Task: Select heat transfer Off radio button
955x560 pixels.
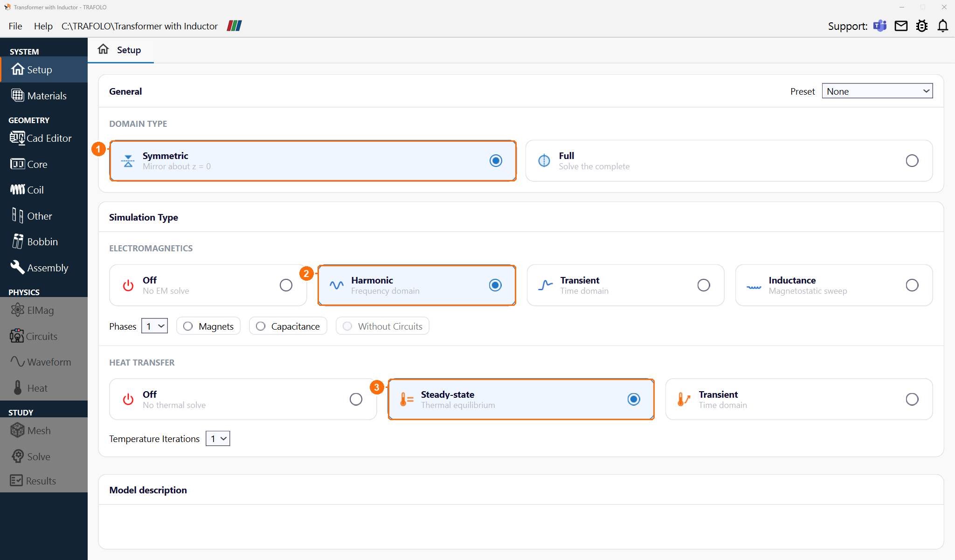Action: click(x=356, y=399)
